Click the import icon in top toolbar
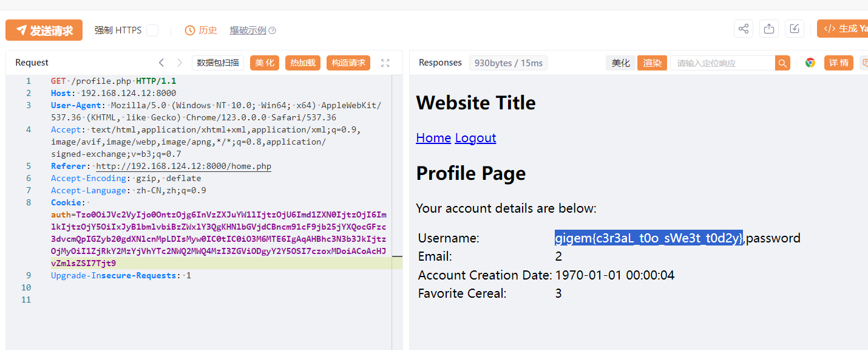The image size is (868, 350). pyautogui.click(x=795, y=29)
